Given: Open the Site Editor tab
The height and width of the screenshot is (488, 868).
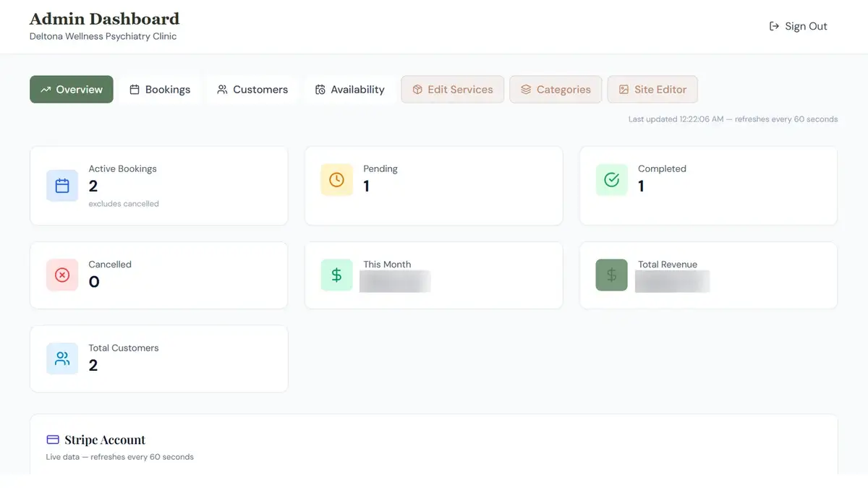Looking at the screenshot, I should click(652, 90).
